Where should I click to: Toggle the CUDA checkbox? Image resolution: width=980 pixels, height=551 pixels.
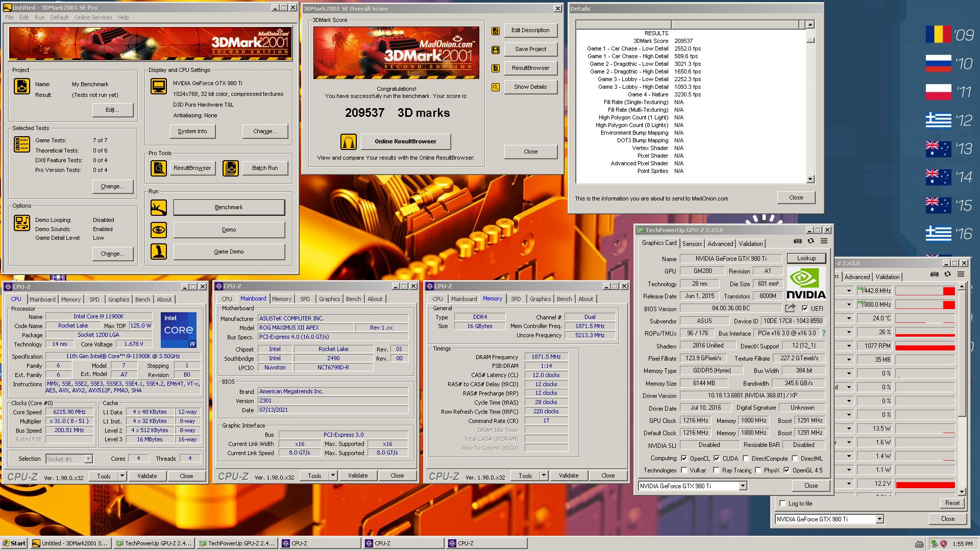[717, 458]
